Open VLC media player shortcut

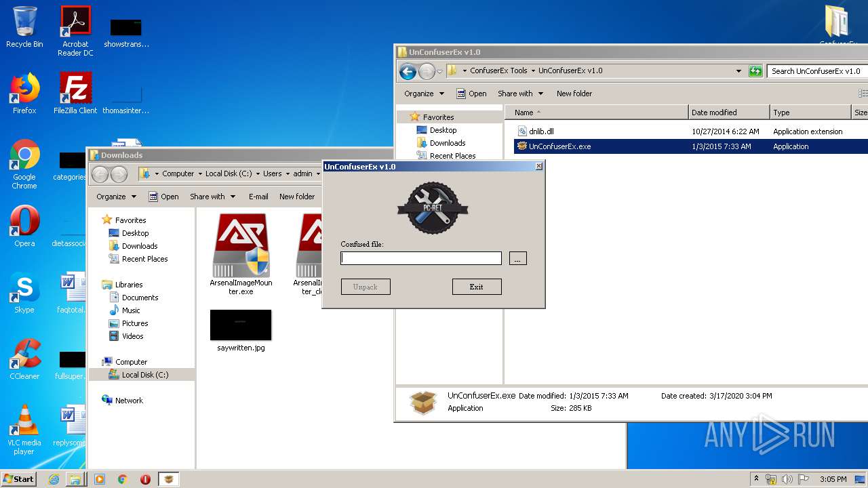click(24, 430)
